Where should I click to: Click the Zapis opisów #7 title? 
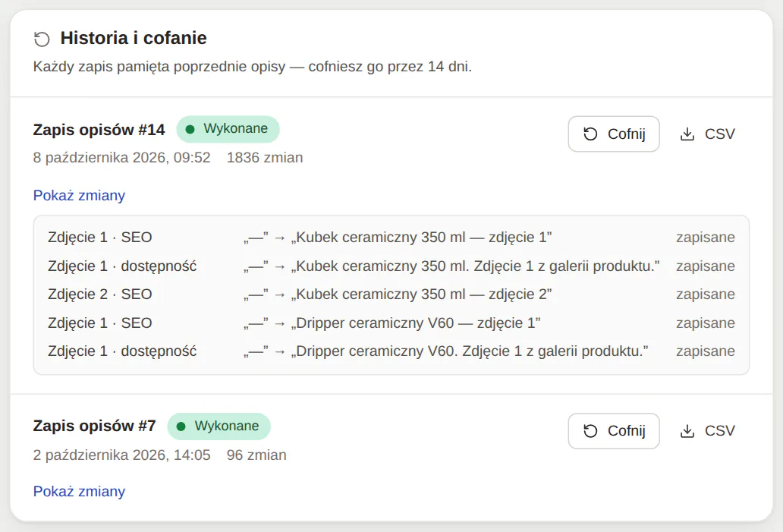94,426
